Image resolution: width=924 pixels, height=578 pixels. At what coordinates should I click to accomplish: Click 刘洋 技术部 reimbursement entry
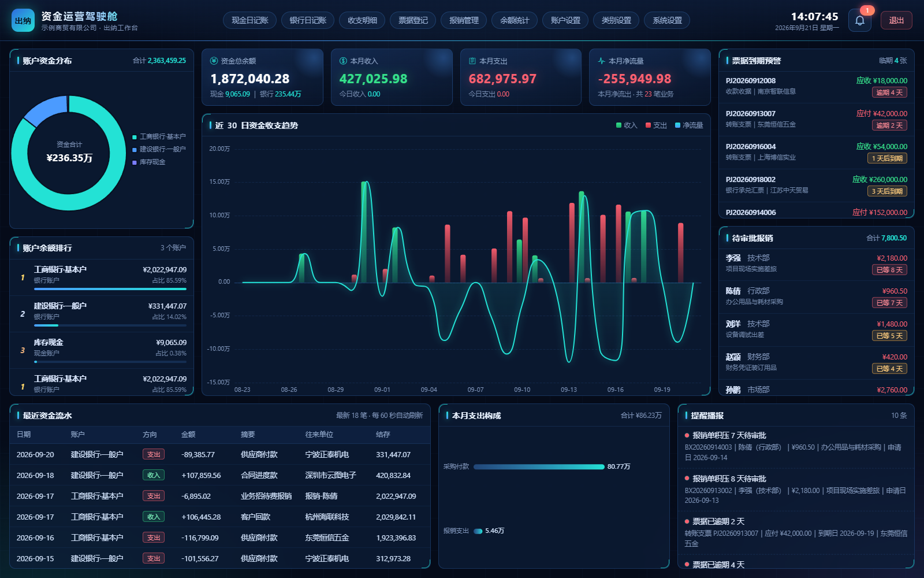coord(816,329)
